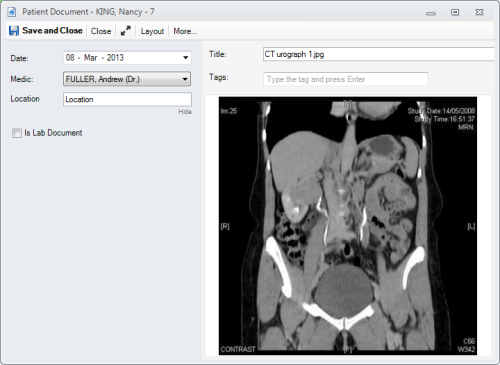500x365 pixels.
Task: Click the Close toolbar button
Action: tap(101, 31)
